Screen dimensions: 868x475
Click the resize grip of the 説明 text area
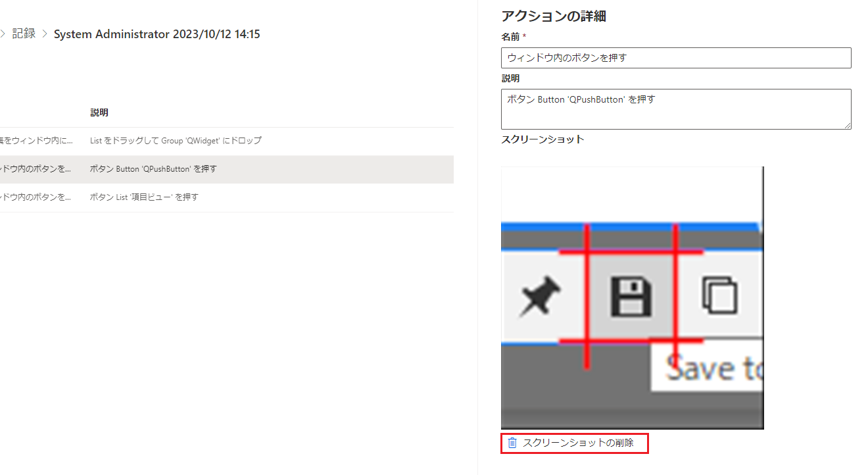(x=847, y=125)
